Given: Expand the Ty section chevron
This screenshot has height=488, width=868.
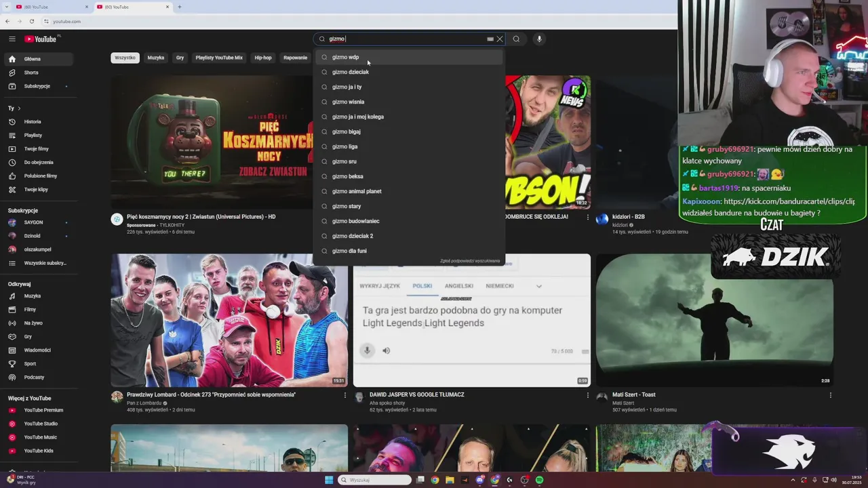Looking at the screenshot, I should click(x=19, y=108).
